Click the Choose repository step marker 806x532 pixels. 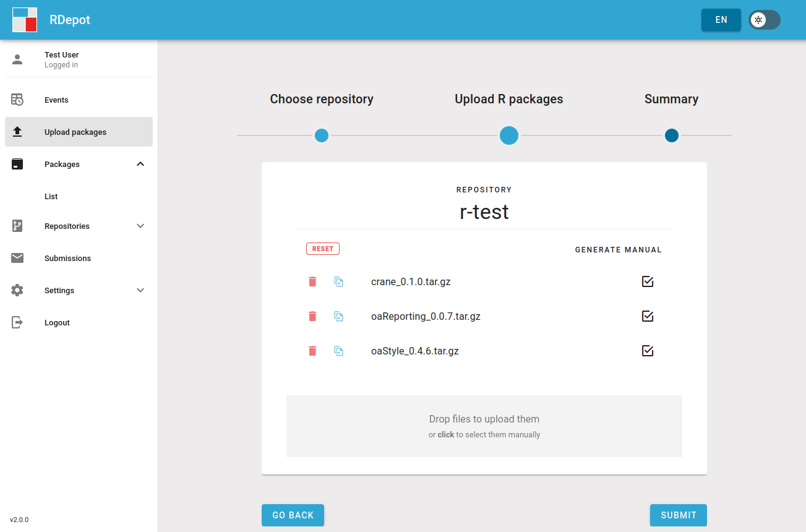point(322,135)
